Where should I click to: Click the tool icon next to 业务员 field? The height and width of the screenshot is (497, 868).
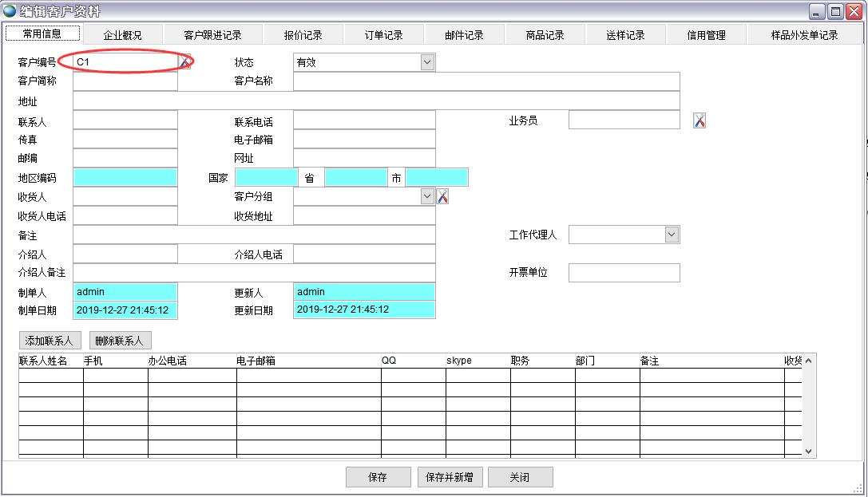coord(700,120)
